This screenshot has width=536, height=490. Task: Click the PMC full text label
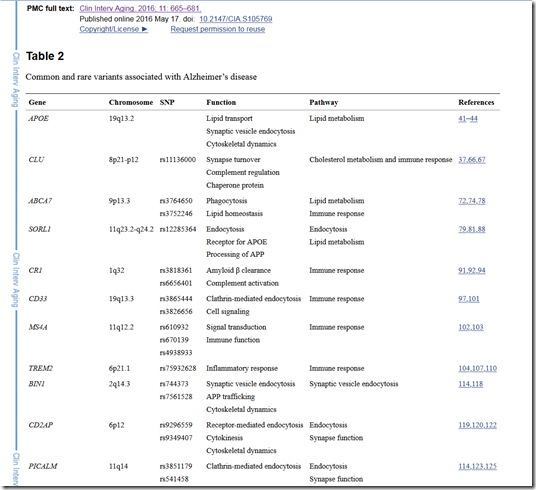click(x=51, y=9)
